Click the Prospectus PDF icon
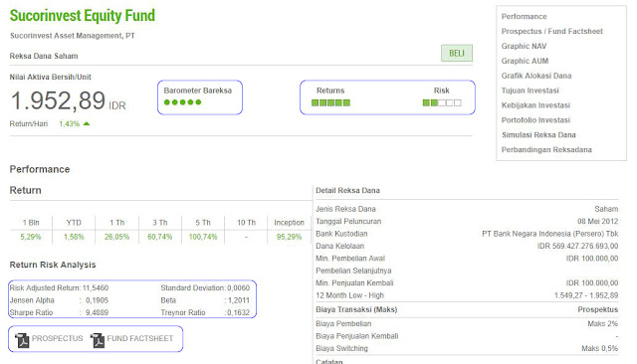The width and height of the screenshot is (637, 364). coord(22,340)
